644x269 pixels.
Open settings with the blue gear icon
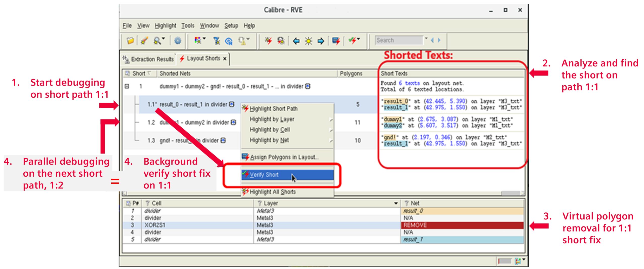[x=178, y=41]
